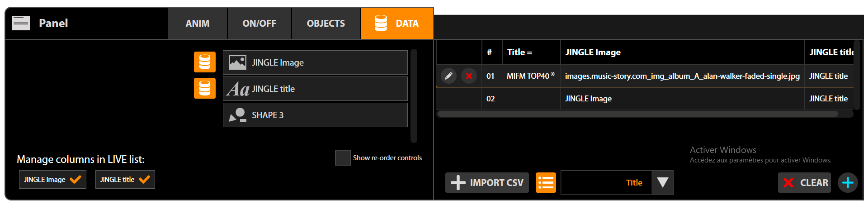The height and width of the screenshot is (205, 868).
Task: Click the Panel hamburger menu icon
Action: [21, 23]
